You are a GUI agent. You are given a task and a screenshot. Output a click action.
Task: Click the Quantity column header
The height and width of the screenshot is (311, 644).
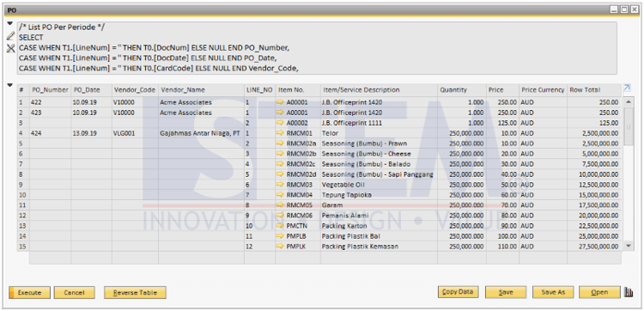[x=462, y=90]
